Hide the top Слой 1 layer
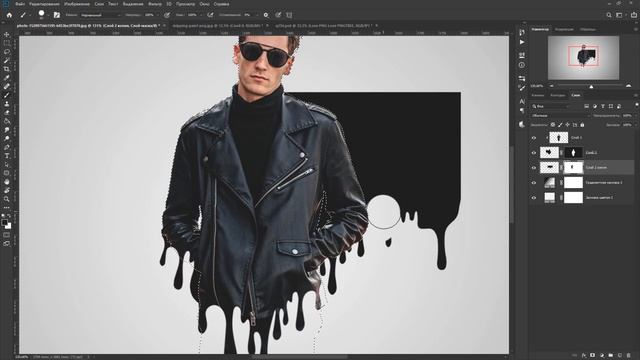 (x=533, y=138)
